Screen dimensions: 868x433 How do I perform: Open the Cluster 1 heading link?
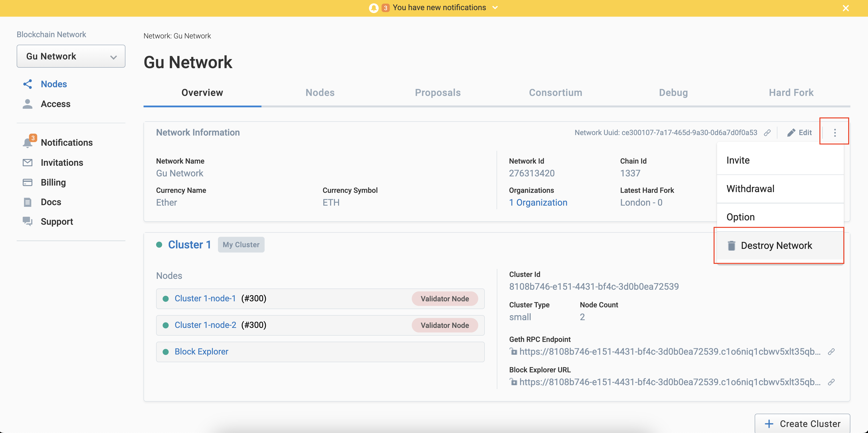point(189,245)
